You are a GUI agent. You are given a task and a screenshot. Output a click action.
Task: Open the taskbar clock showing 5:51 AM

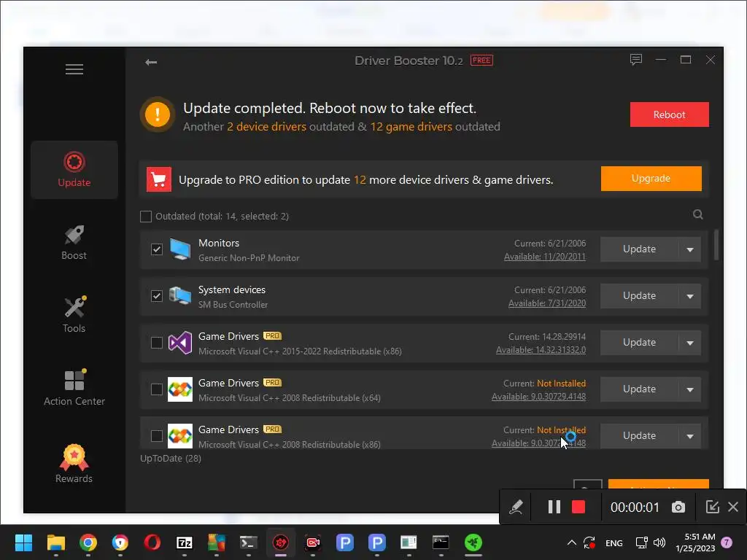695,542
